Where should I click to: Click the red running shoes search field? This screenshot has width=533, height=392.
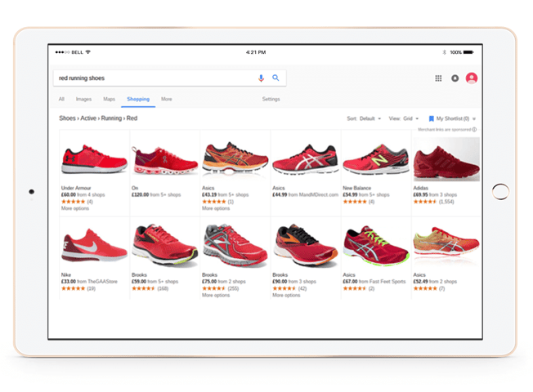pos(169,78)
